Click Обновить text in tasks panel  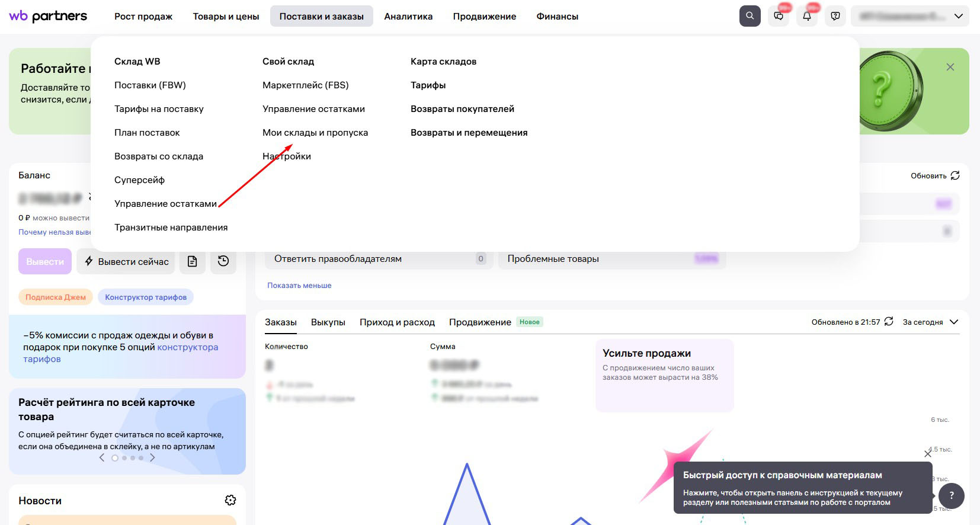(928, 175)
